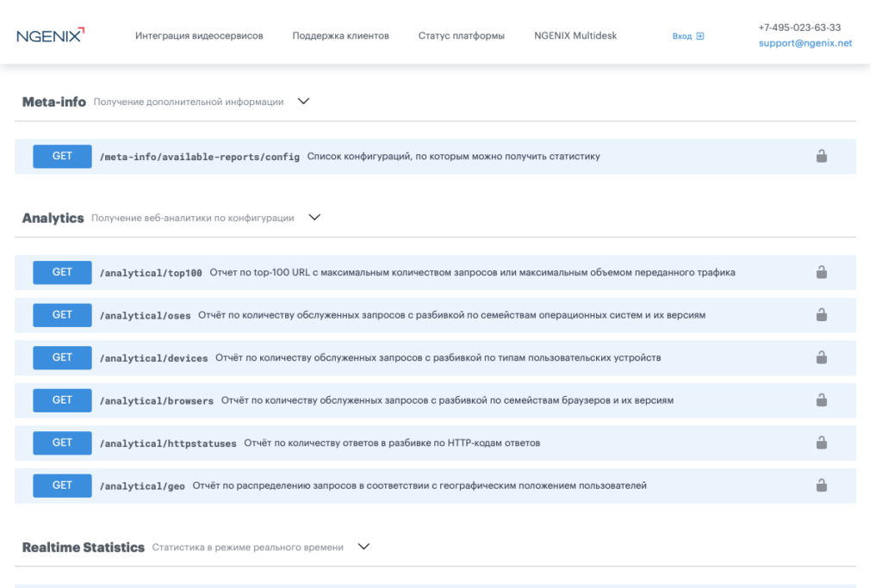Click the login arrow icon beside Вход
882x588 pixels.
699,36
